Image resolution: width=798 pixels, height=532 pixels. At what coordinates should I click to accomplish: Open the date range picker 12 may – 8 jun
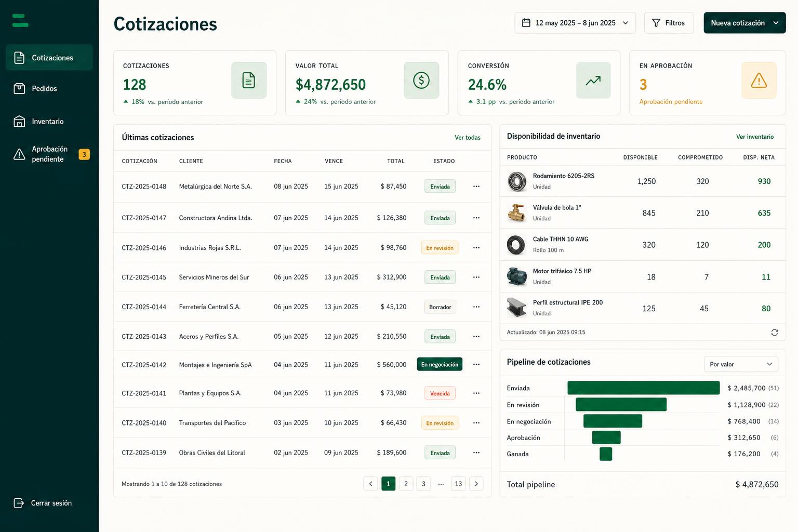click(x=575, y=23)
